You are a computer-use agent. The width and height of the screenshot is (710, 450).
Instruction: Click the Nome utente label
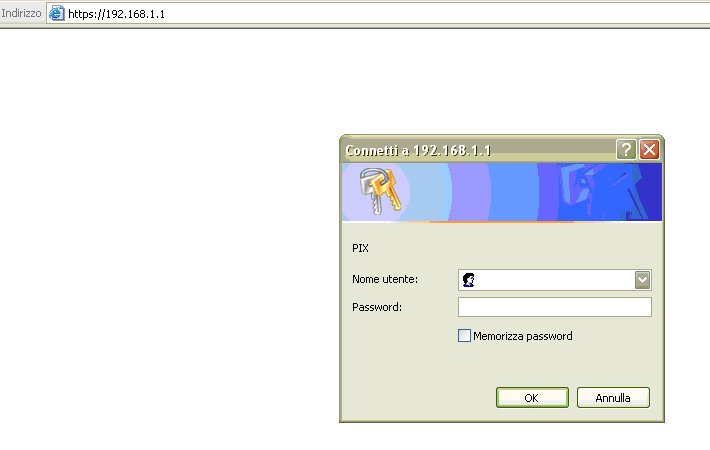click(385, 279)
